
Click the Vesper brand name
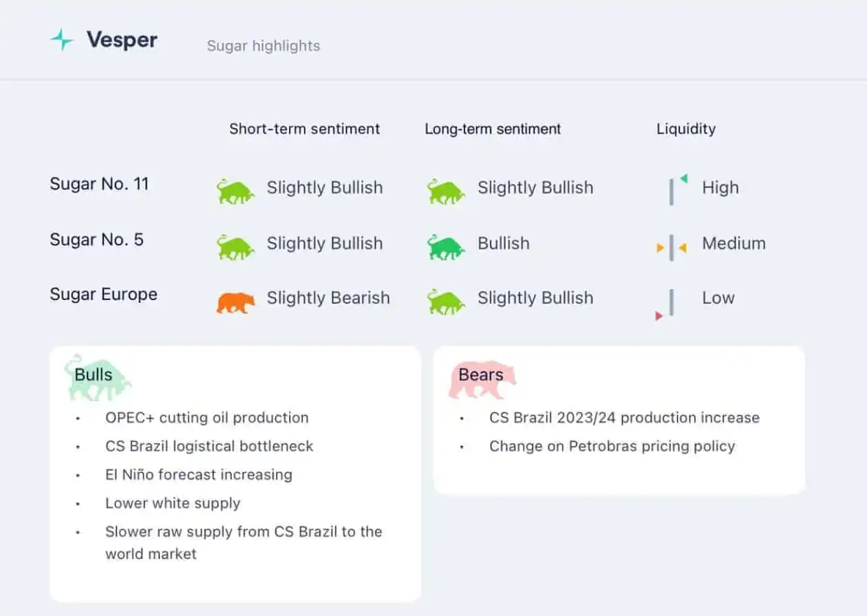(x=122, y=40)
